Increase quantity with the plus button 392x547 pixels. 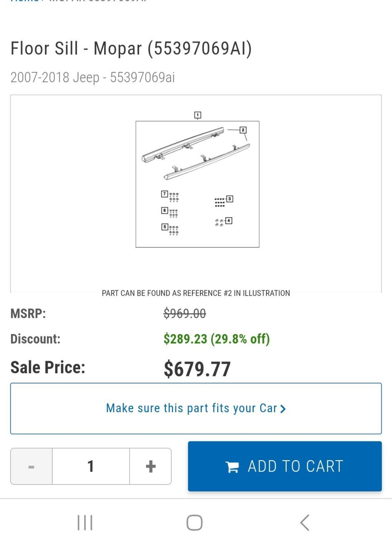pos(151,466)
